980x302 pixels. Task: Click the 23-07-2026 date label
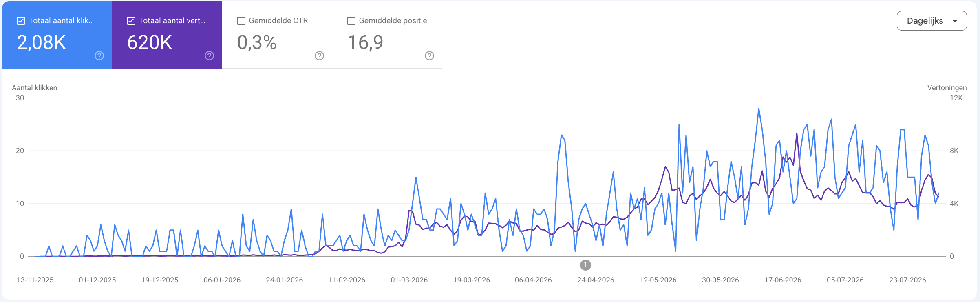(907, 280)
